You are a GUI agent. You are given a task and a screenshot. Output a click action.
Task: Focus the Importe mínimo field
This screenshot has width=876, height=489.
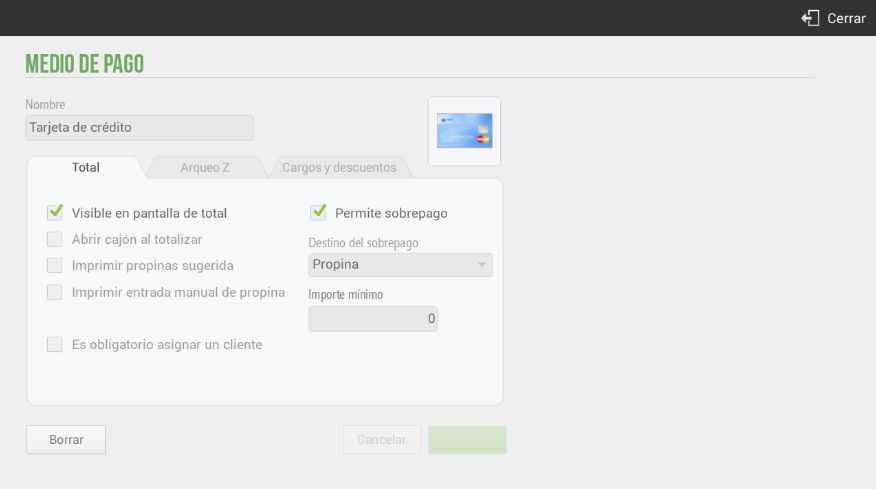(x=373, y=319)
